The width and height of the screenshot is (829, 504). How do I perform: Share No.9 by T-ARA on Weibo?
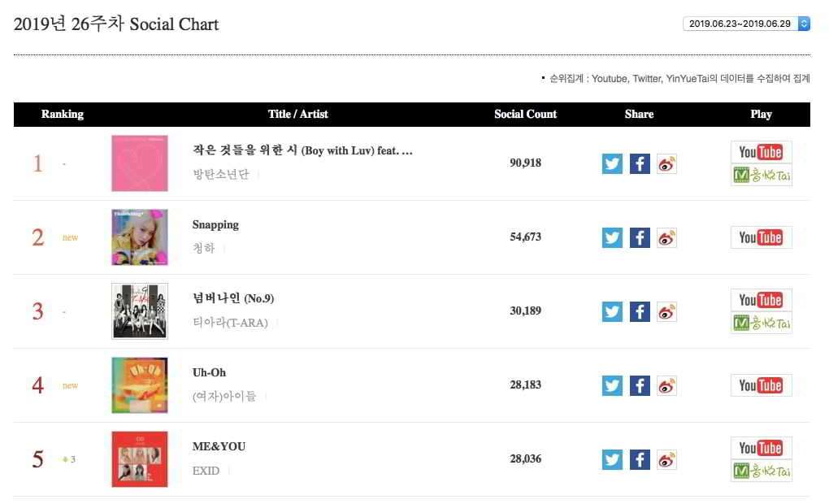coord(666,311)
